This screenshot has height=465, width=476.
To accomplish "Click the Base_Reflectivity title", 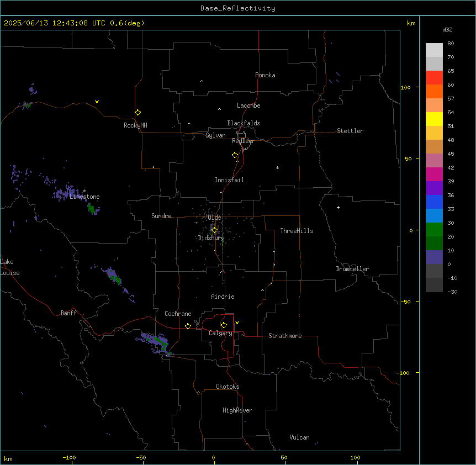I will 238,8.
